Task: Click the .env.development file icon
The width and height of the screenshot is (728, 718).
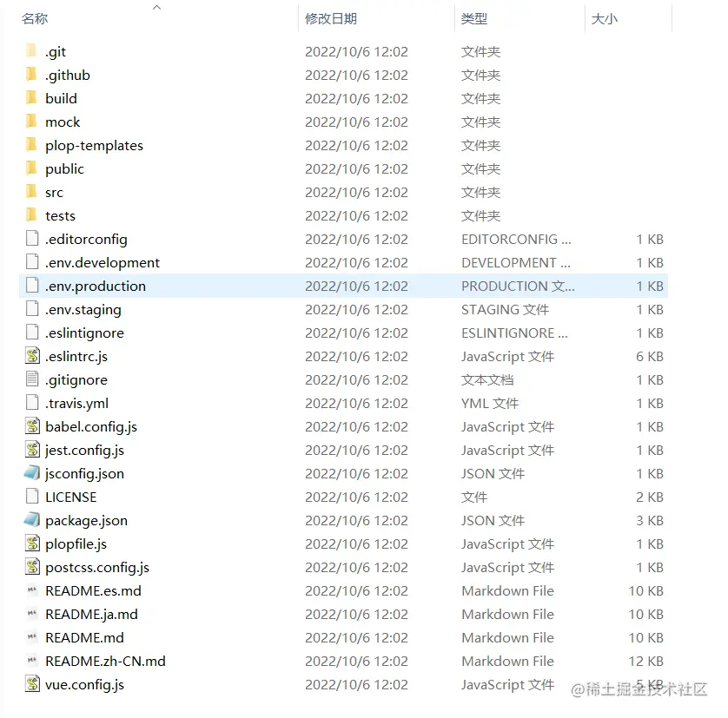Action: 32,261
